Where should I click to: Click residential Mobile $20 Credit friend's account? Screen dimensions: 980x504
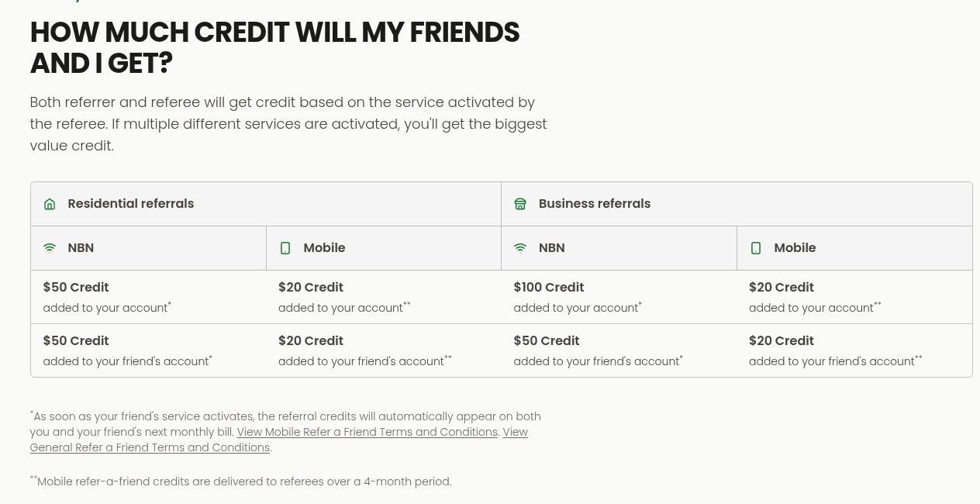pyautogui.click(x=384, y=350)
